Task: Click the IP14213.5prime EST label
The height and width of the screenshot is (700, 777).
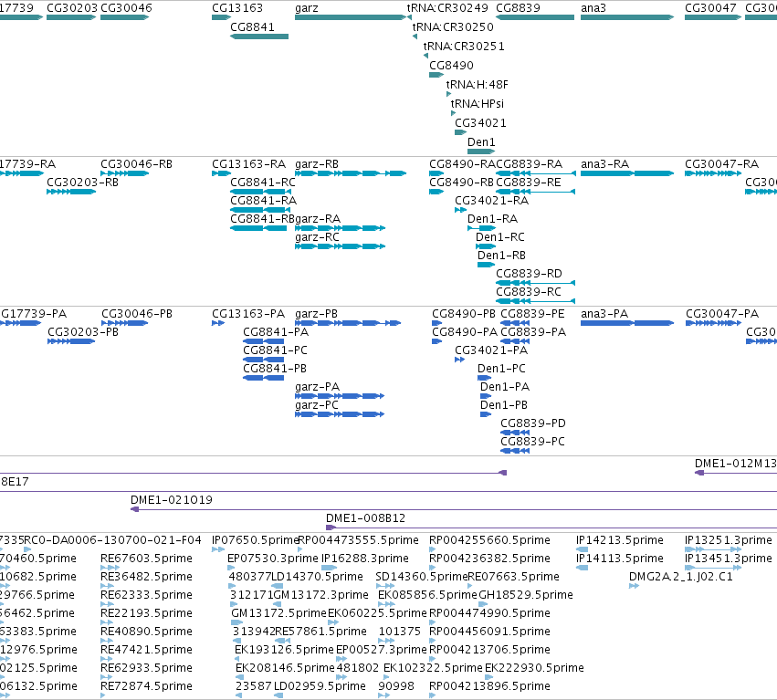Action: pos(619,540)
